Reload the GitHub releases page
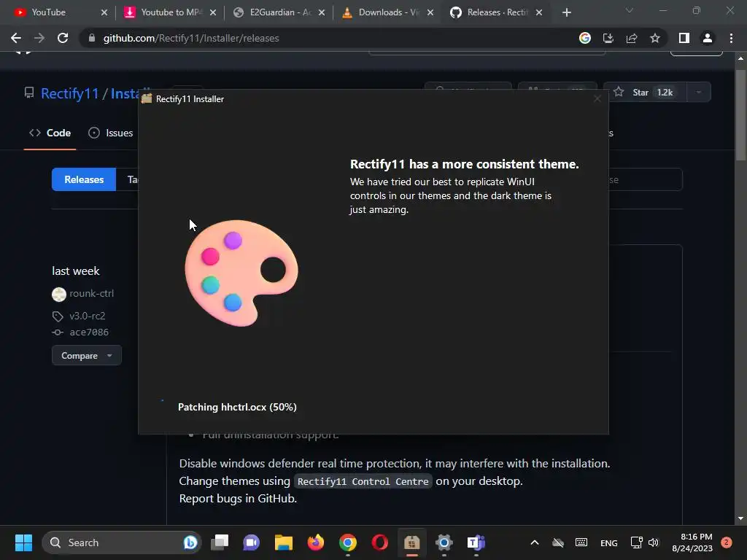This screenshot has height=560, width=747. coord(63,38)
